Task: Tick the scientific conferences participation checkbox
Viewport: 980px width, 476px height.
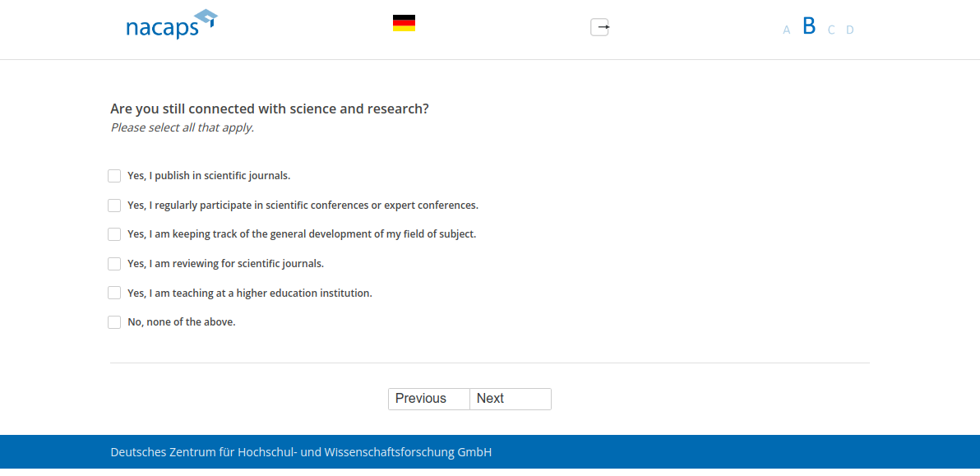Action: pos(114,206)
